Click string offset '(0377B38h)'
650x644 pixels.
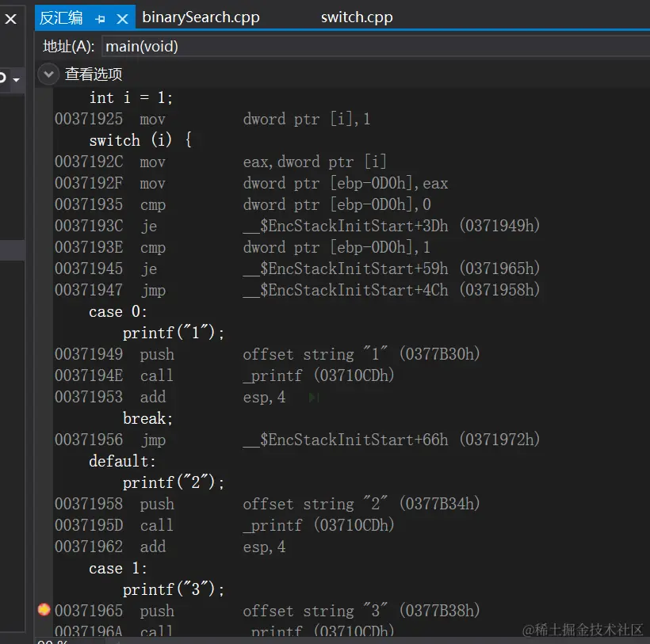[440, 611]
